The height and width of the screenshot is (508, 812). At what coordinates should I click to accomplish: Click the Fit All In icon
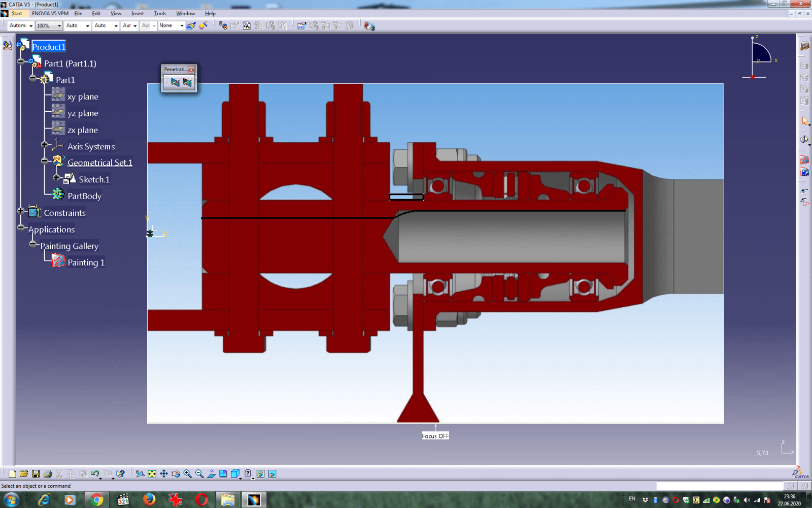pos(152,473)
